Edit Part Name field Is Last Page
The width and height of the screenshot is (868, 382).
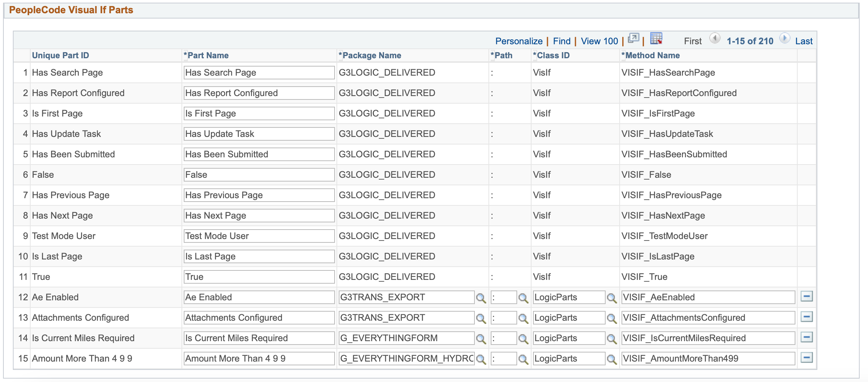click(259, 256)
